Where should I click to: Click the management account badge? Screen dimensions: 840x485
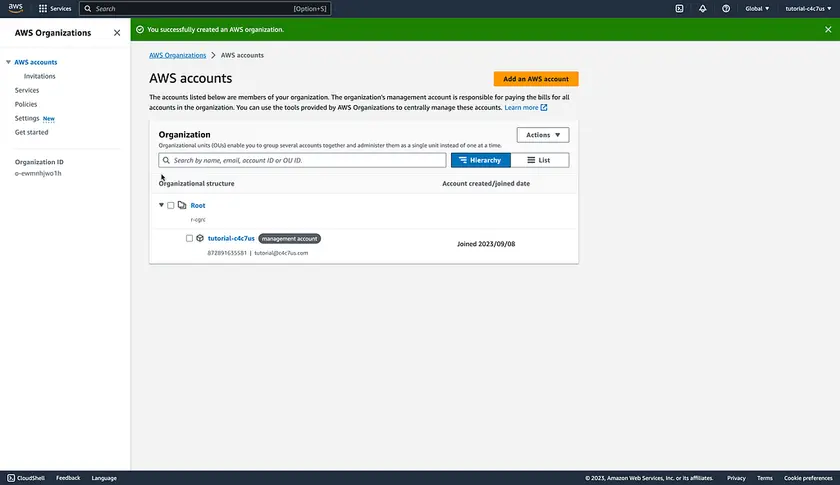[289, 238]
